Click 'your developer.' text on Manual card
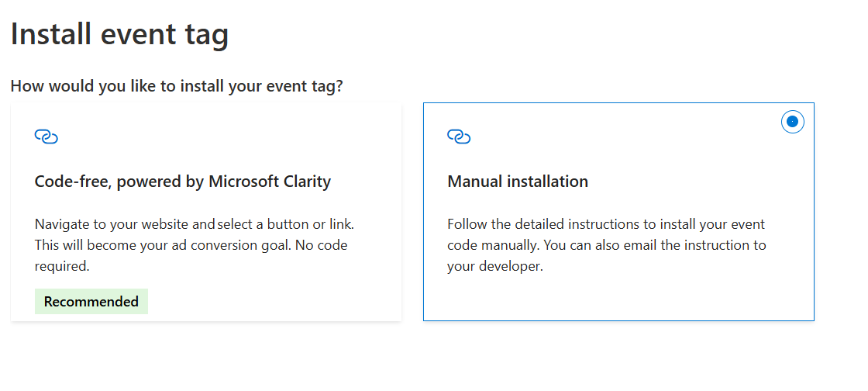This screenshot has height=391, width=868. 495,266
